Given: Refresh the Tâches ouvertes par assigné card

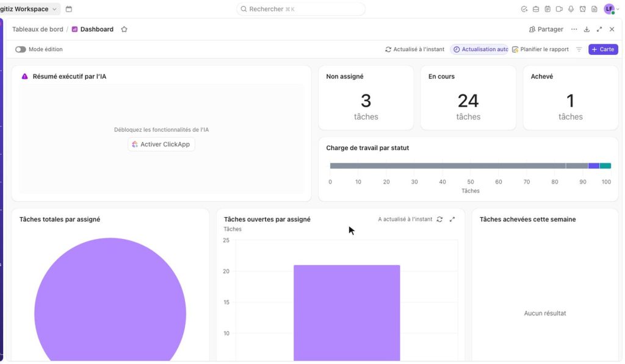Looking at the screenshot, I should point(439,219).
